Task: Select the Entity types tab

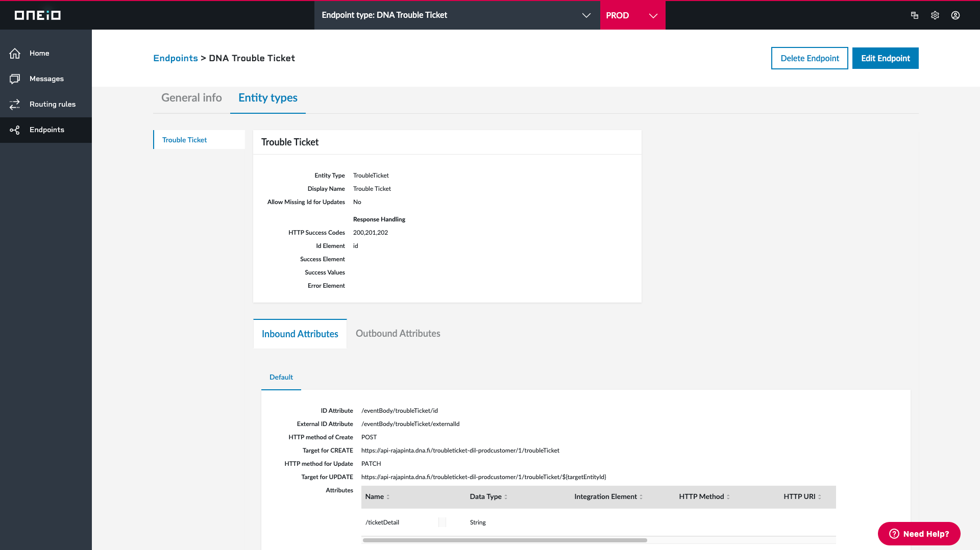Action: (267, 98)
